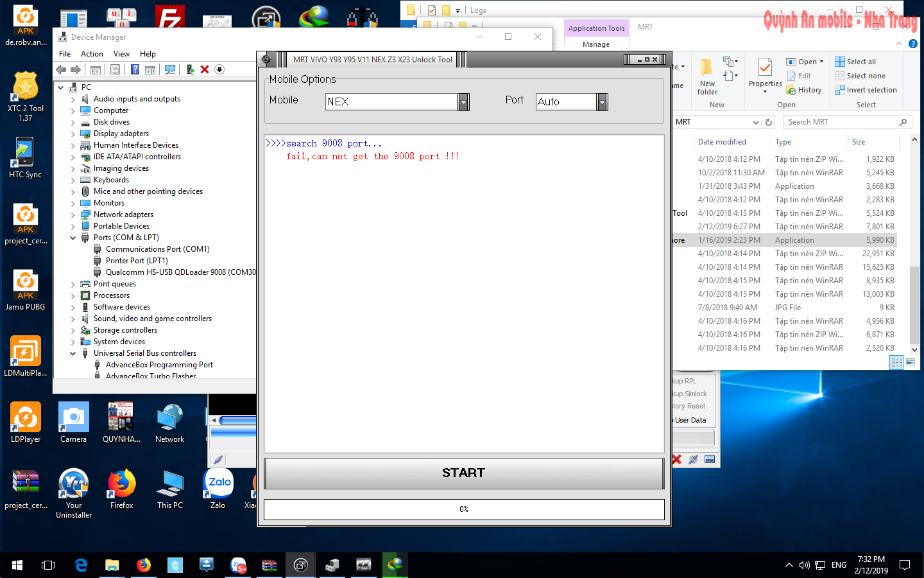Image resolution: width=924 pixels, height=578 pixels.
Task: Click the ENG language indicator in tray
Action: point(839,565)
